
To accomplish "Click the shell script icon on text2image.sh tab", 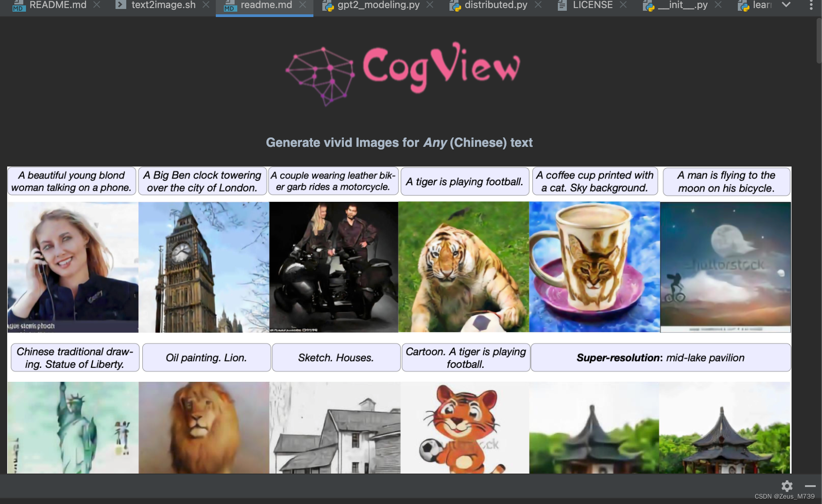I will 120,5.
